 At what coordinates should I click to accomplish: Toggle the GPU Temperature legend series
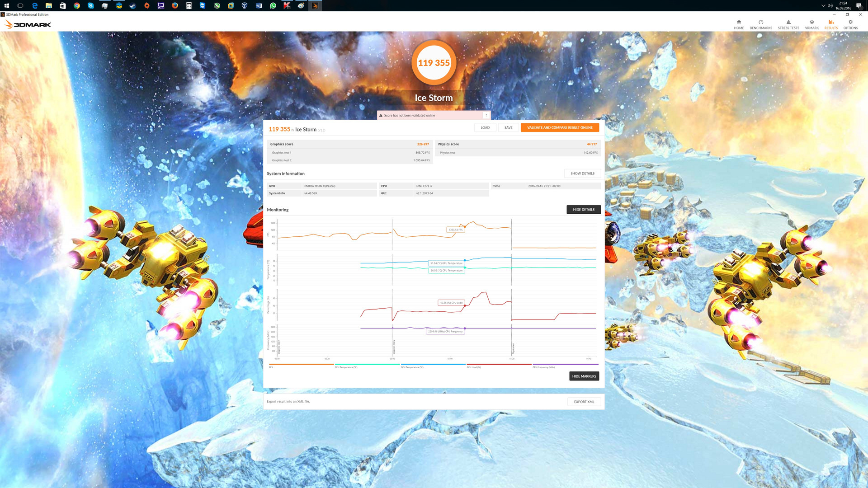pyautogui.click(x=433, y=365)
